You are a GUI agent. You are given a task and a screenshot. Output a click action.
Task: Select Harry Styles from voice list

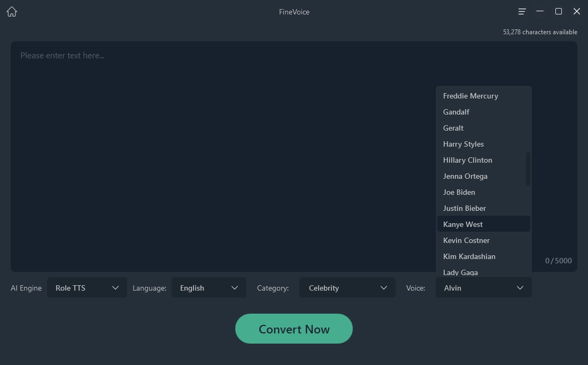tap(484, 144)
